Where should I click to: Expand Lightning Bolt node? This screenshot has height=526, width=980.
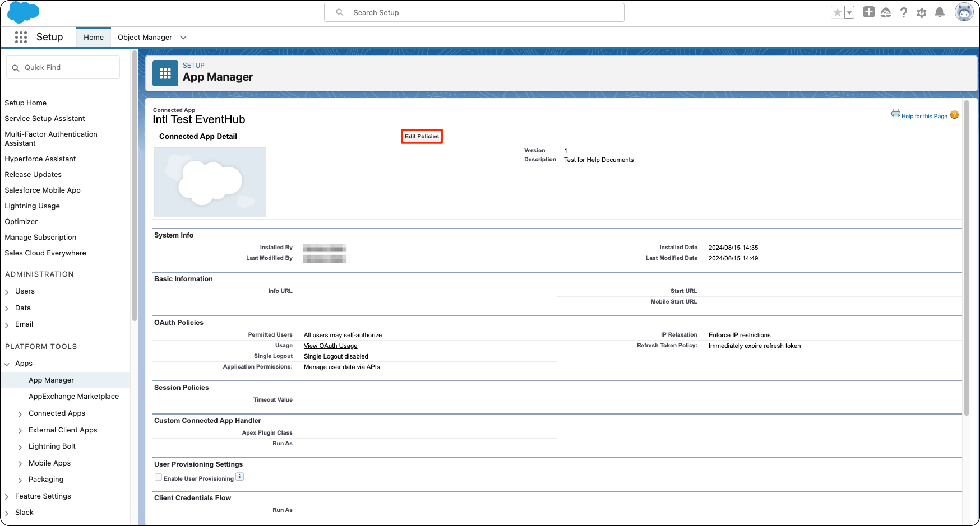tap(20, 447)
